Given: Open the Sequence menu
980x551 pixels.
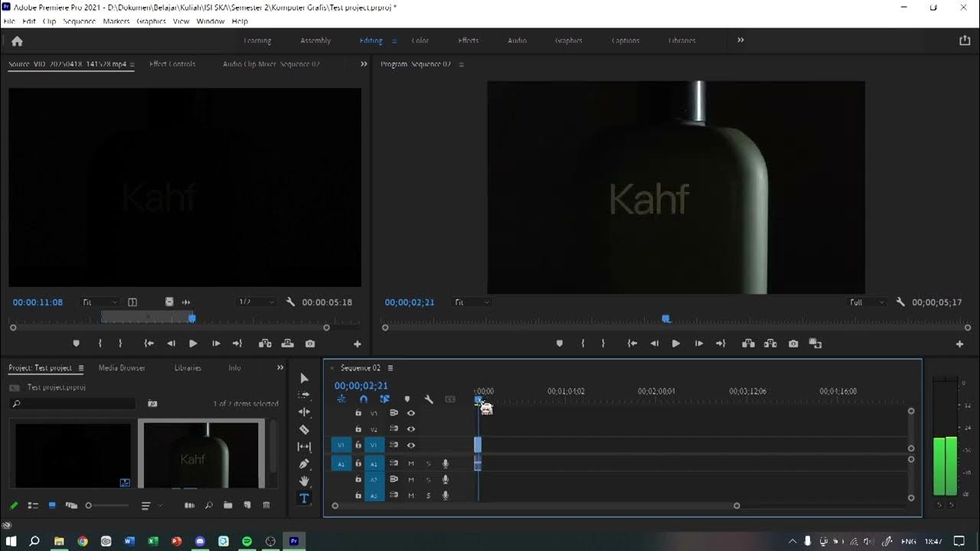Looking at the screenshot, I should (x=79, y=21).
